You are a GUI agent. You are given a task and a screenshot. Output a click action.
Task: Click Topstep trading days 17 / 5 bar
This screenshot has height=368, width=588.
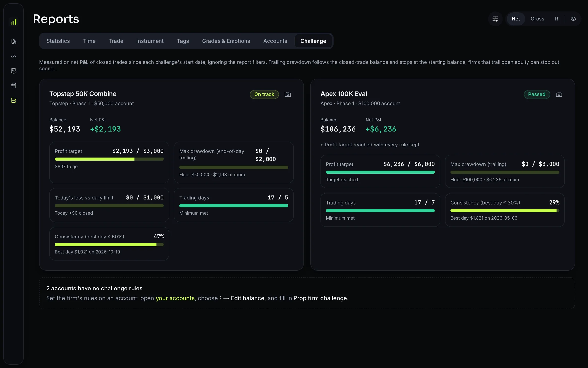[x=233, y=206]
